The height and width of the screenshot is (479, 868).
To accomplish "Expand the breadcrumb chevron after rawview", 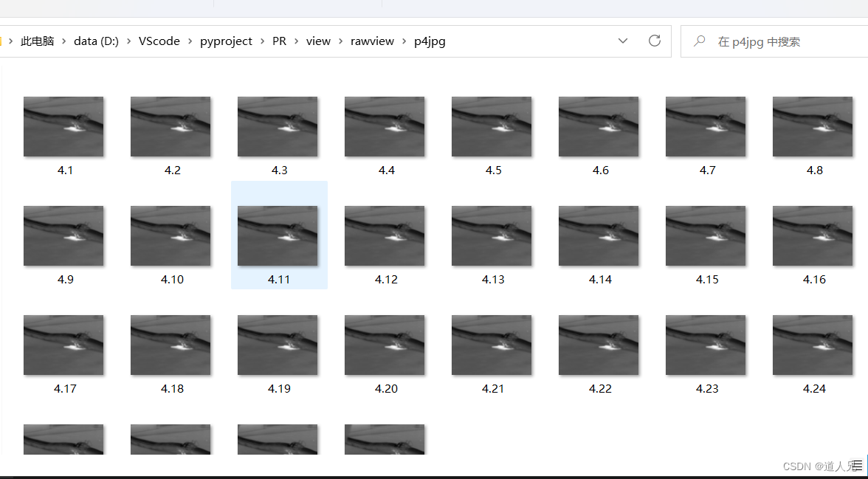I will click(402, 41).
